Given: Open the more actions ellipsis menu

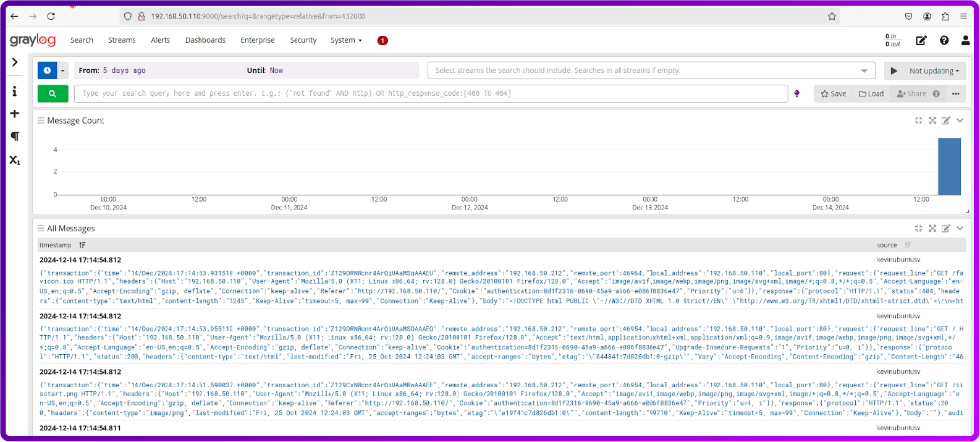Looking at the screenshot, I should click(x=956, y=94).
